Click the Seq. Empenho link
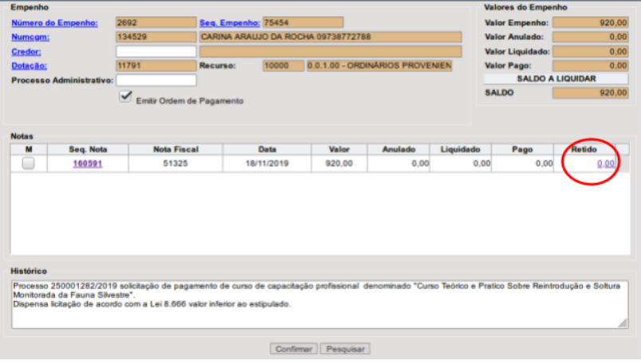Viewport: 641px width, 364px height. (230, 23)
